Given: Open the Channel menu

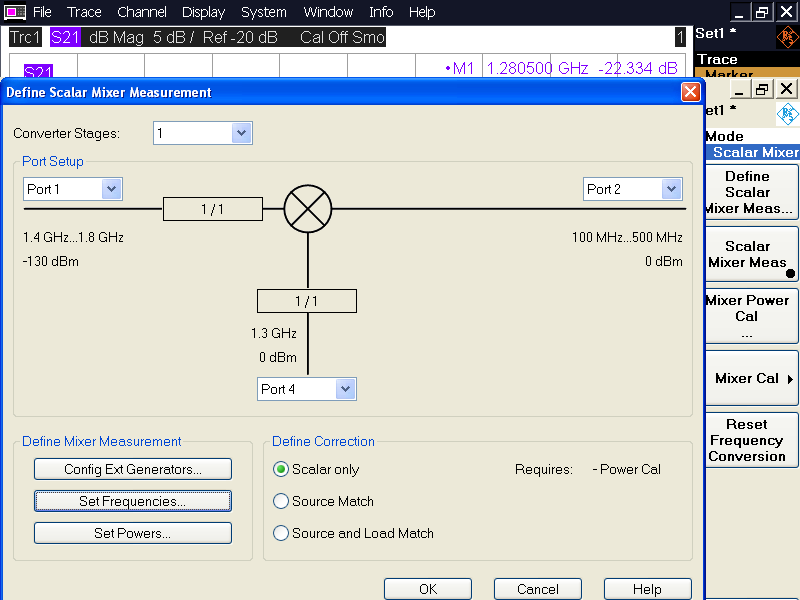Looking at the screenshot, I should [x=142, y=12].
